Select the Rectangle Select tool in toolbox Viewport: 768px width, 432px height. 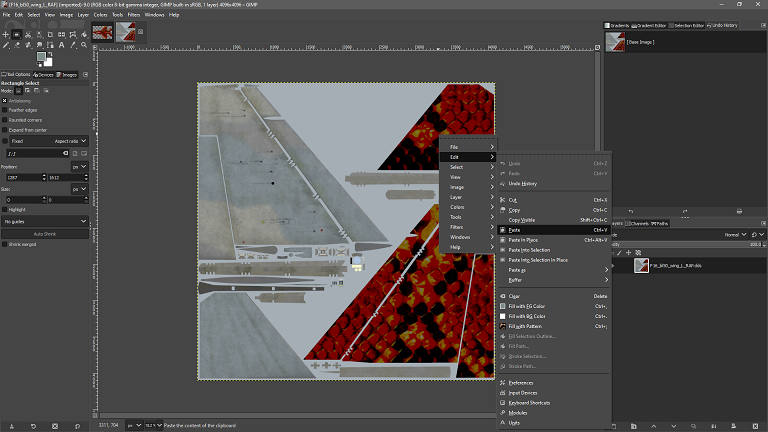point(17,34)
